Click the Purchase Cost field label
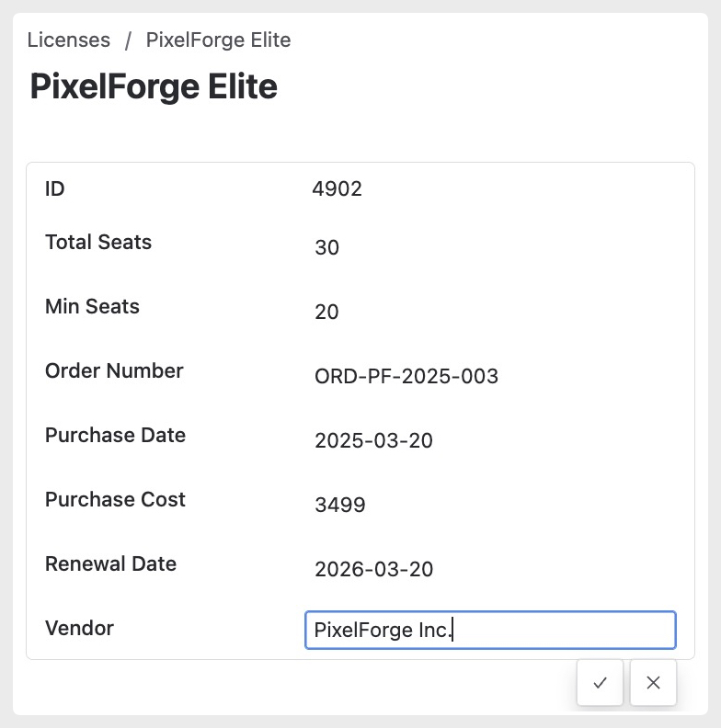This screenshot has width=721, height=728. (115, 500)
